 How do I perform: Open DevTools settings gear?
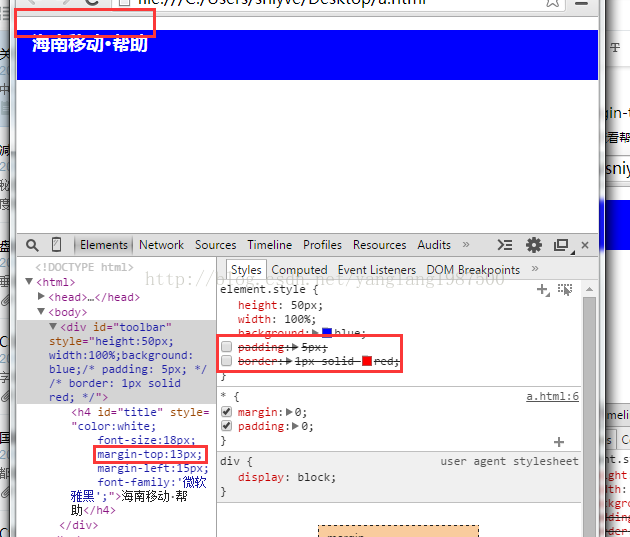(x=534, y=245)
